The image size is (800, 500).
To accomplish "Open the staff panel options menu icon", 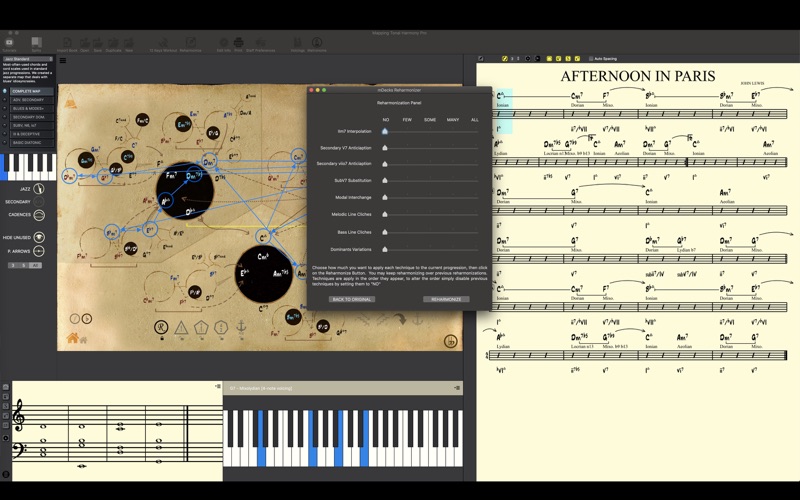I will (218, 386).
